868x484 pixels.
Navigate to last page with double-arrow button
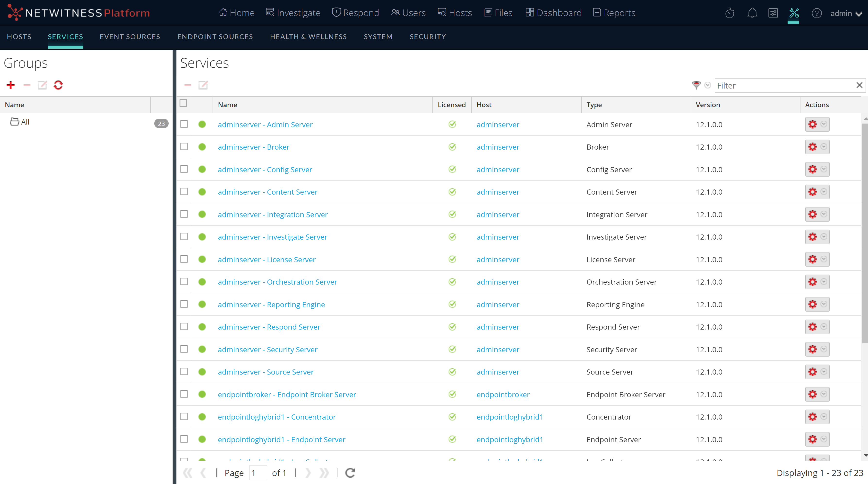tap(324, 473)
